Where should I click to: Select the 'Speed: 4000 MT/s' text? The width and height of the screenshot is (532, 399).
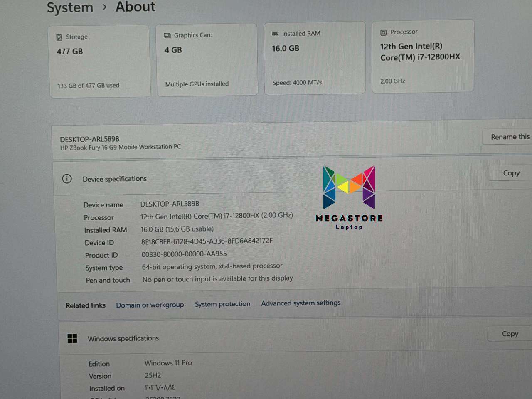(x=297, y=83)
